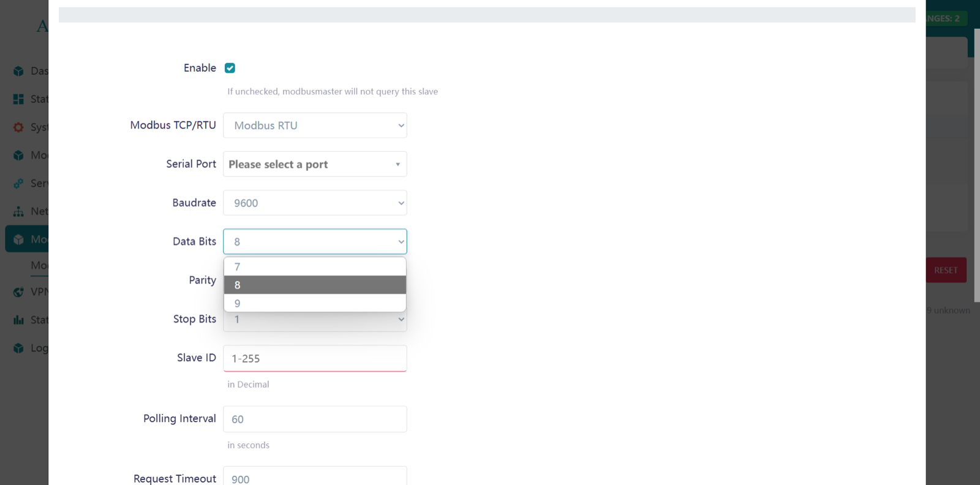Viewport: 980px width, 485px height.
Task: Open the Baudrate 9600 dropdown
Action: (x=315, y=203)
